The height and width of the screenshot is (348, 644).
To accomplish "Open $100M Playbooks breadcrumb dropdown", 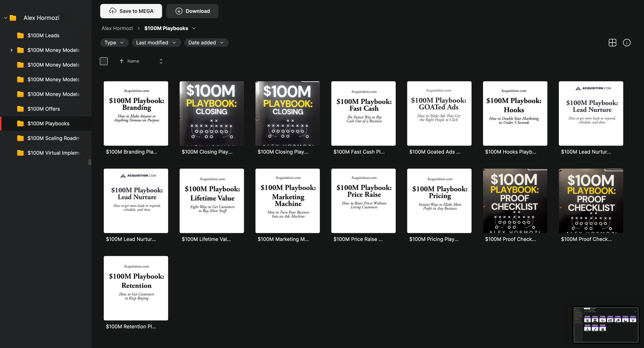I will click(193, 29).
